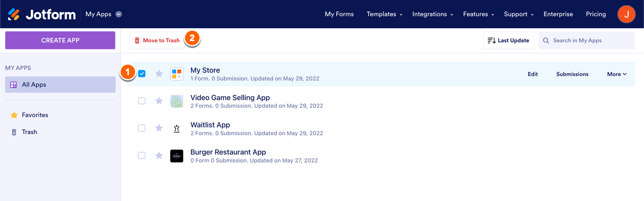Click the Burger Restaurant App icon
The height and width of the screenshot is (201, 644).
click(177, 156)
